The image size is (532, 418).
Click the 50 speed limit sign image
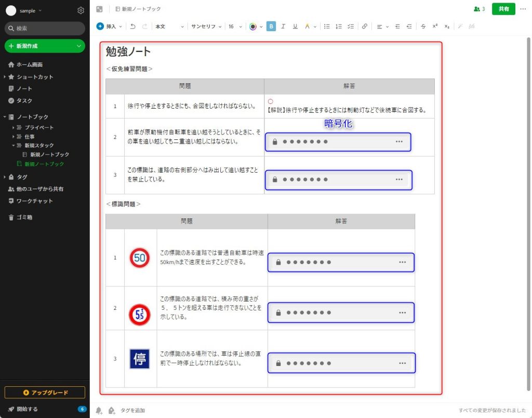point(139,258)
